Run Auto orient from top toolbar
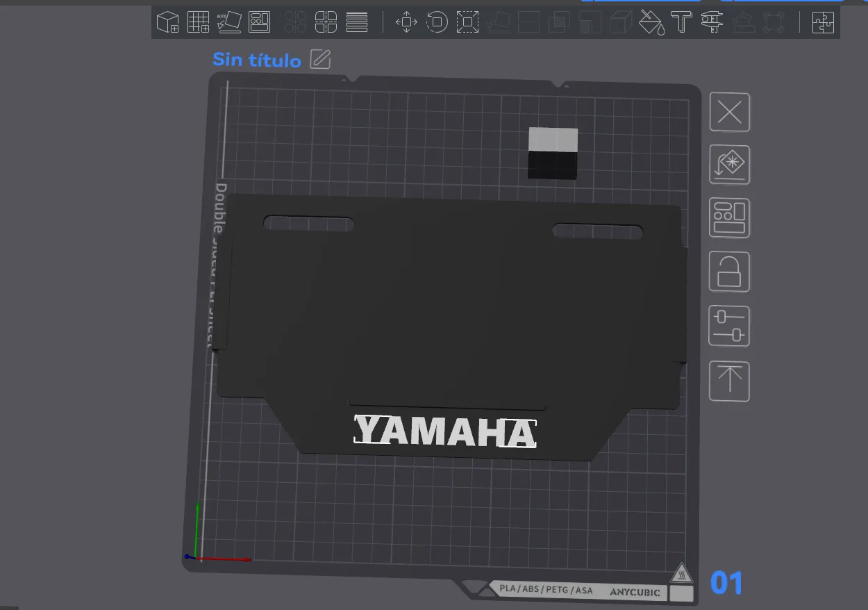868x610 pixels. coord(228,22)
